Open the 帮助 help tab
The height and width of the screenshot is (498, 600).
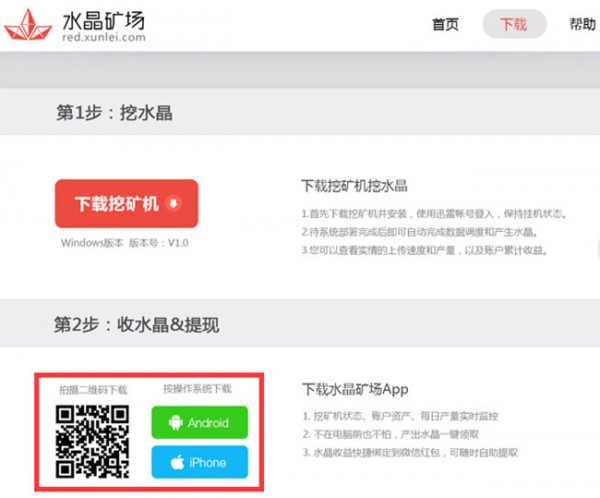point(582,24)
